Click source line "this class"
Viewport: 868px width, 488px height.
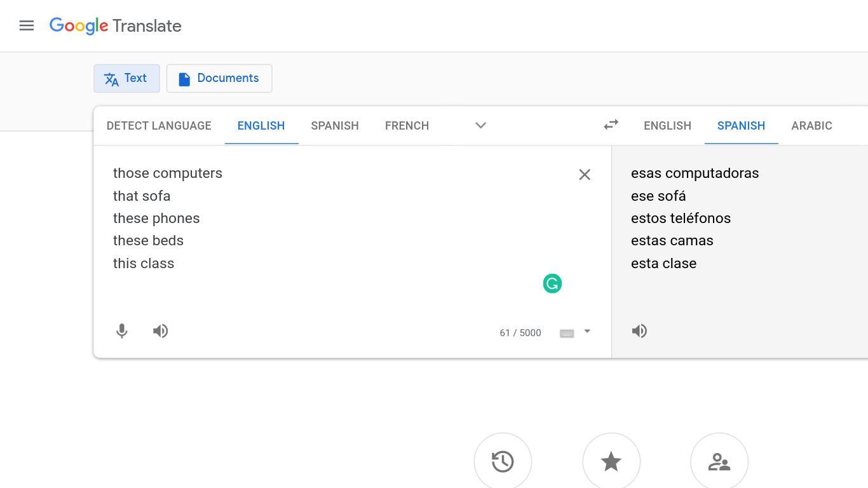144,263
